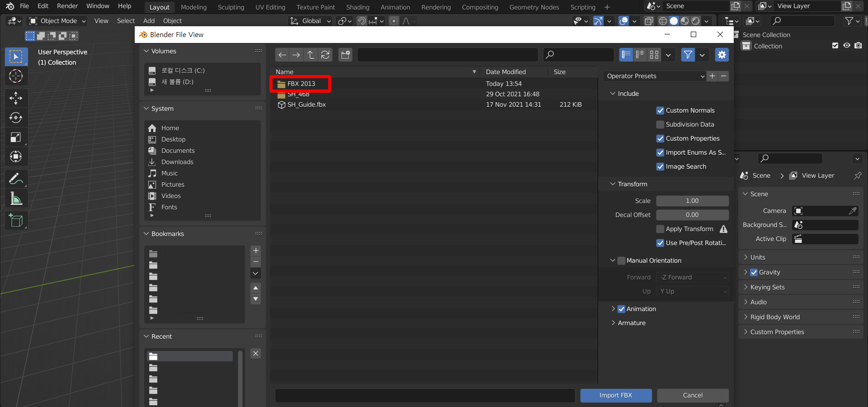Select the Cursor tool in viewport

coord(16,76)
